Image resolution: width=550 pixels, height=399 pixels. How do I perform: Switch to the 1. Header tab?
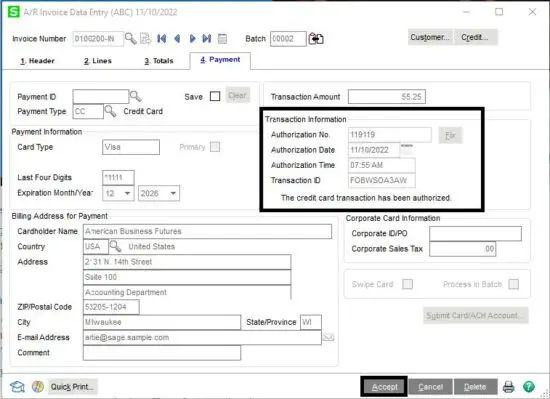pos(38,61)
